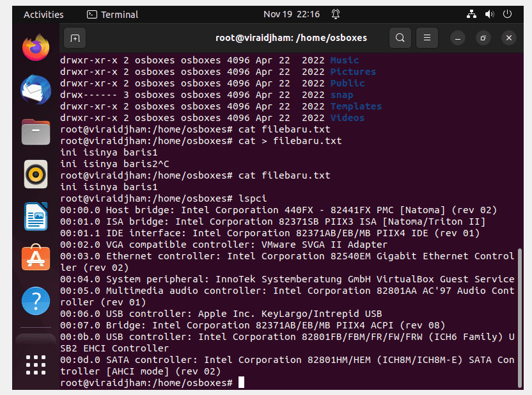Show the applications grid
532x395 pixels.
point(36,365)
